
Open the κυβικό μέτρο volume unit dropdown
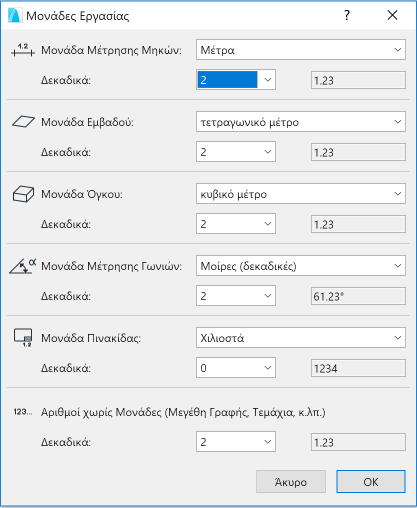[301, 194]
